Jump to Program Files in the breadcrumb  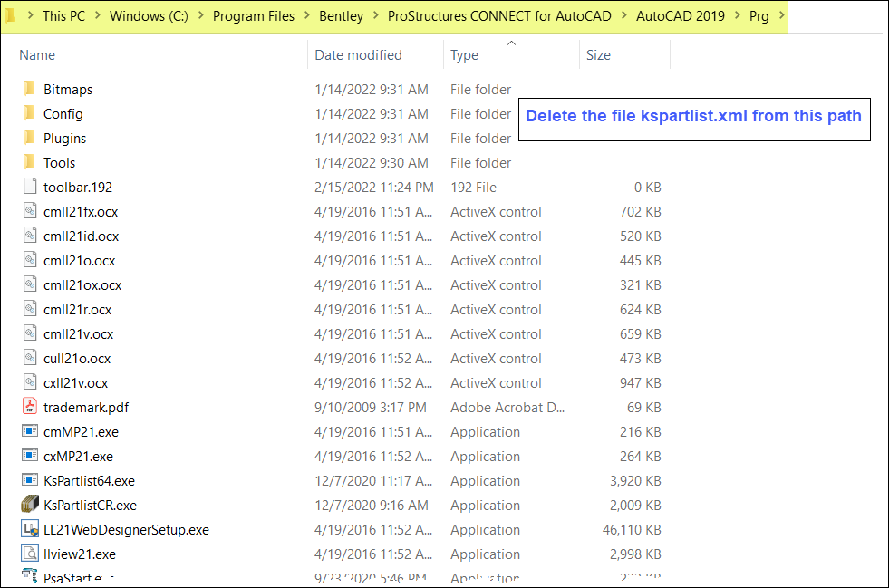pos(254,16)
